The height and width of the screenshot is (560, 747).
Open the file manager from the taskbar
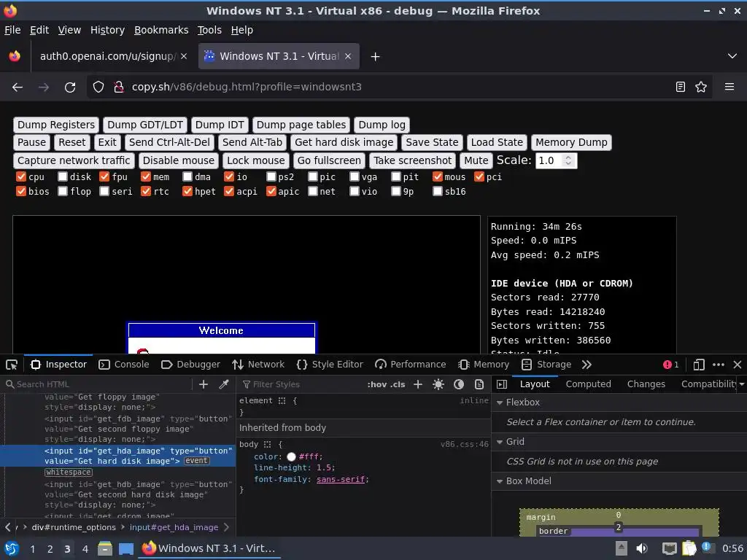pyautogui.click(x=105, y=548)
